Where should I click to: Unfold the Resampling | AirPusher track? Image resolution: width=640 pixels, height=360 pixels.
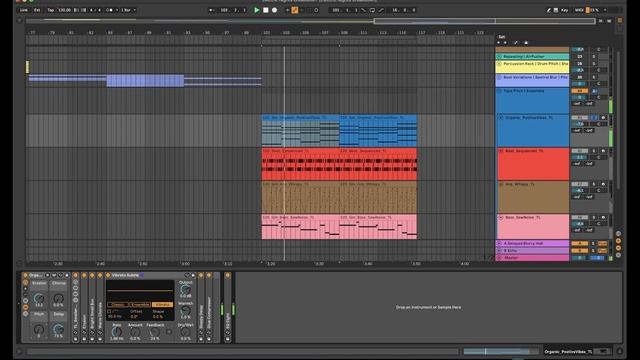click(499, 56)
